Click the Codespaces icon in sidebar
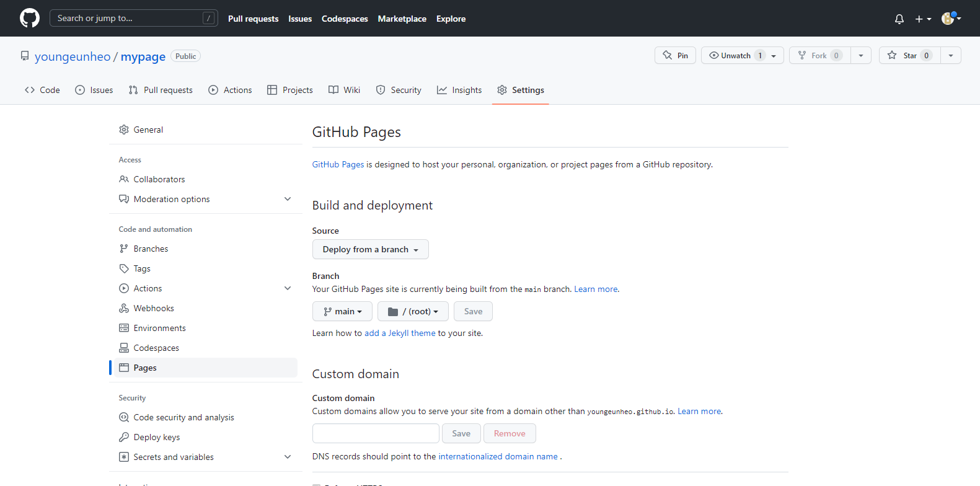Image resolution: width=980 pixels, height=486 pixels. point(124,348)
